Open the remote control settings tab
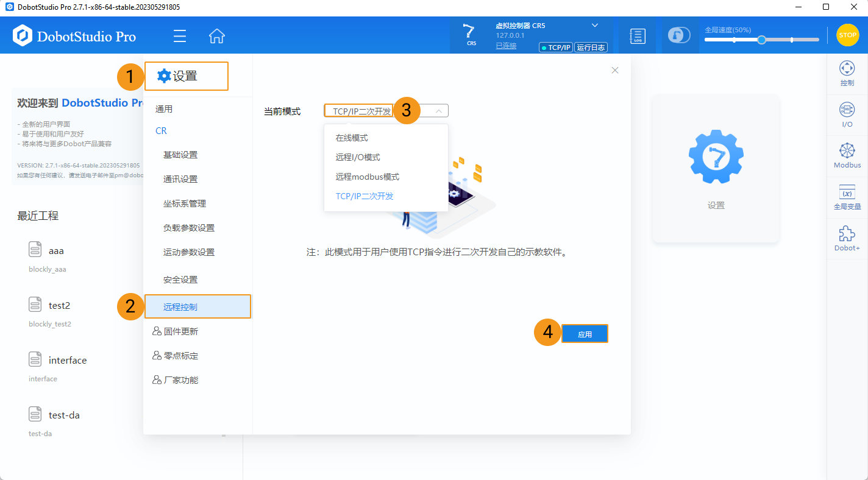868x480 pixels. click(180, 307)
